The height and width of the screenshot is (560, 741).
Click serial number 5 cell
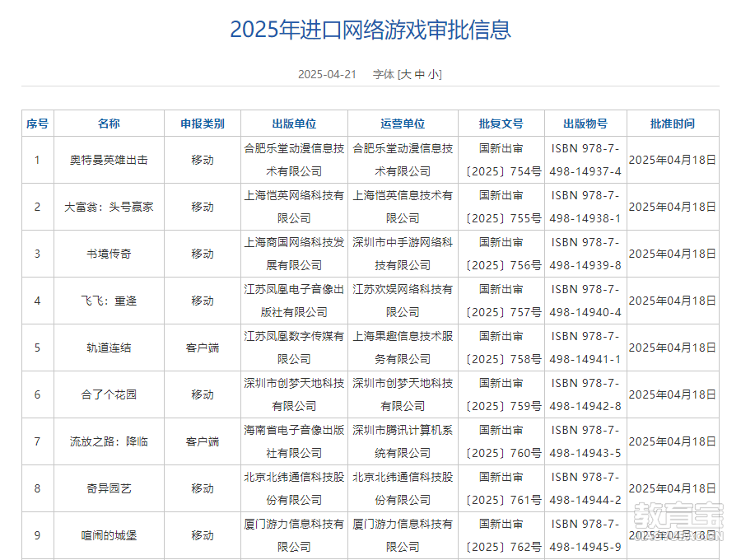coord(37,348)
